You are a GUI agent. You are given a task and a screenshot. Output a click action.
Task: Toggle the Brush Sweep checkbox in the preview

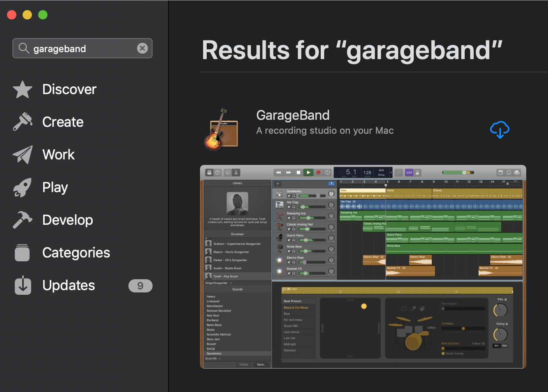coord(443,353)
